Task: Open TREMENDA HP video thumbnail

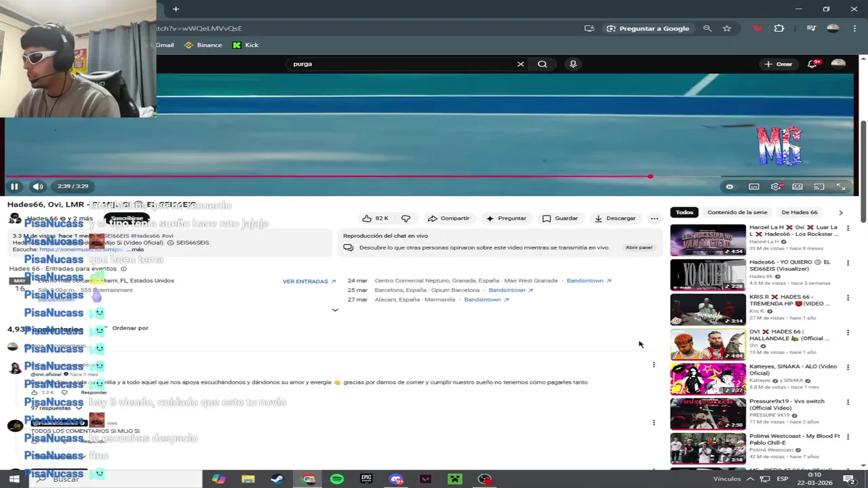Action: tap(708, 310)
